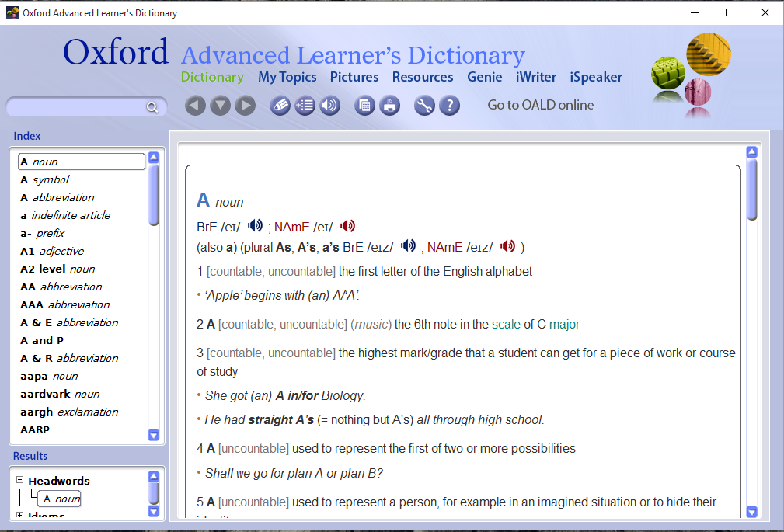Click the app icon in the title bar
Image resolution: width=784 pixels, height=532 pixels.
click(12, 12)
